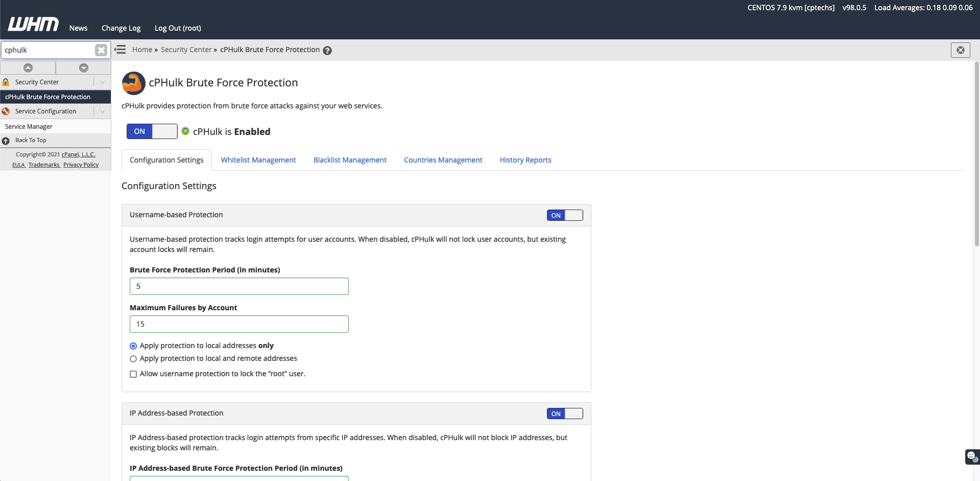Switch to Whitelist Management tab
Screen dimensions: 980x481
pyautogui.click(x=258, y=160)
